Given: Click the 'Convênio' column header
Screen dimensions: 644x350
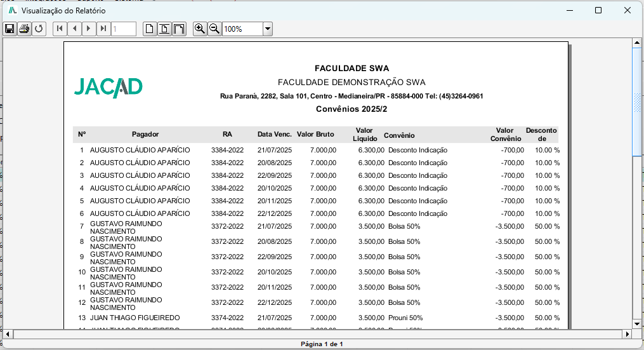Looking at the screenshot, I should pyautogui.click(x=399, y=135).
